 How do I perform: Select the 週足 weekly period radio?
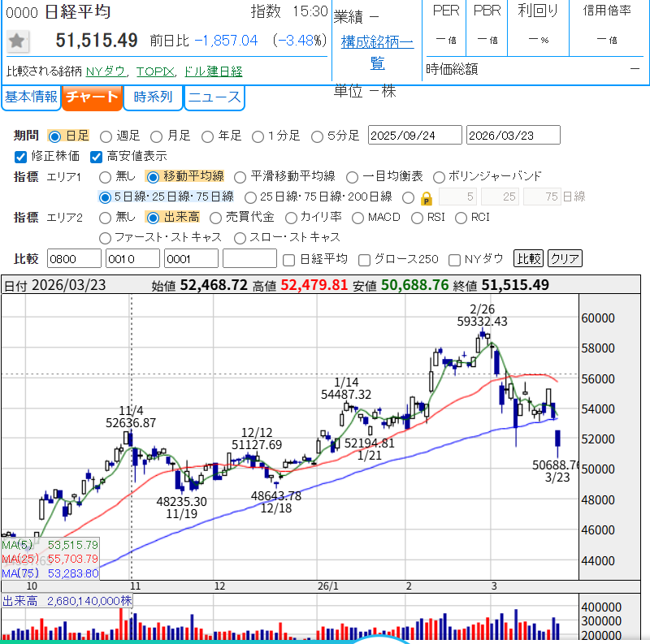pyautogui.click(x=106, y=136)
